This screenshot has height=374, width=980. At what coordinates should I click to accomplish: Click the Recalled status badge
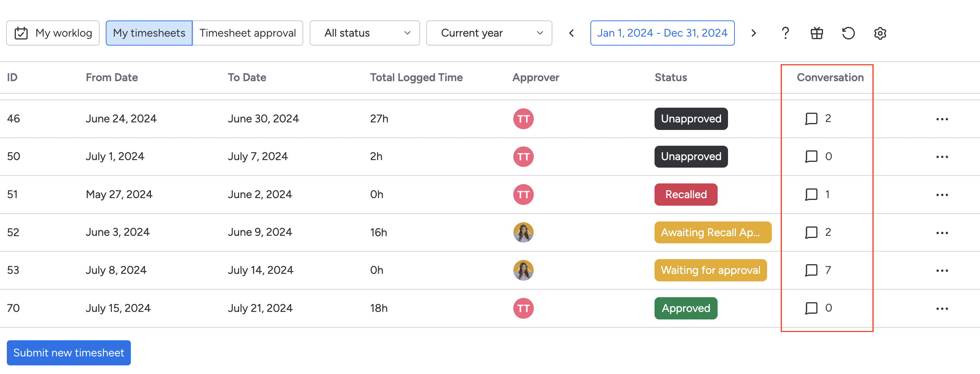(x=686, y=195)
